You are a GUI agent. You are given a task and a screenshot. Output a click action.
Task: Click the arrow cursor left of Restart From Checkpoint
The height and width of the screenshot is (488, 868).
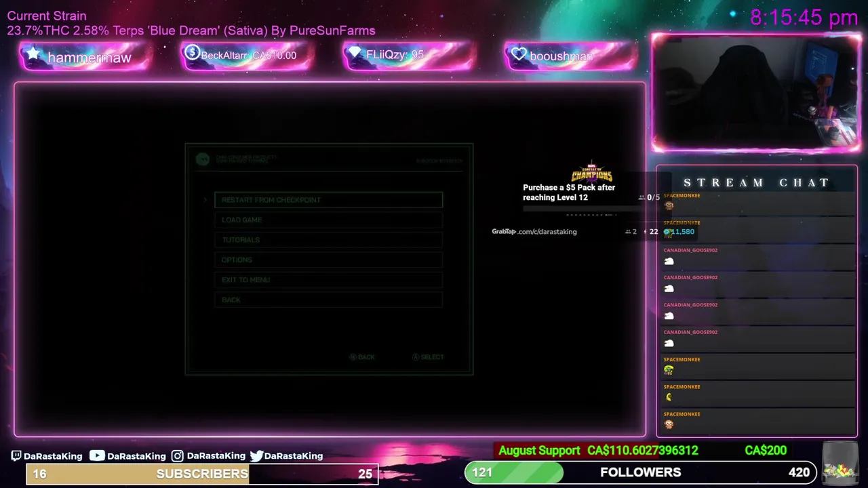click(x=205, y=200)
